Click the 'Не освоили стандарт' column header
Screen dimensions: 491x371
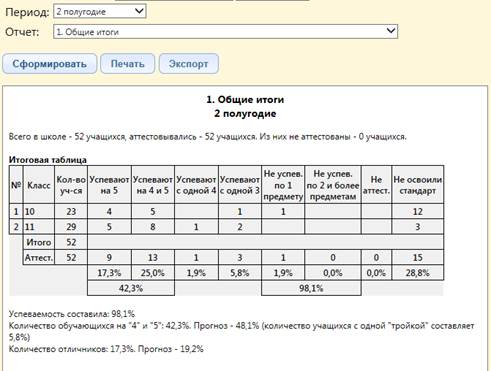click(x=418, y=185)
